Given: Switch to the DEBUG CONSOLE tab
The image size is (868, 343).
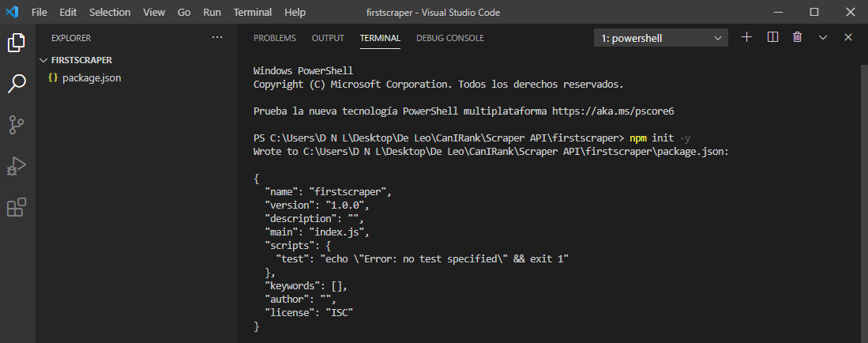Looking at the screenshot, I should click(449, 38).
